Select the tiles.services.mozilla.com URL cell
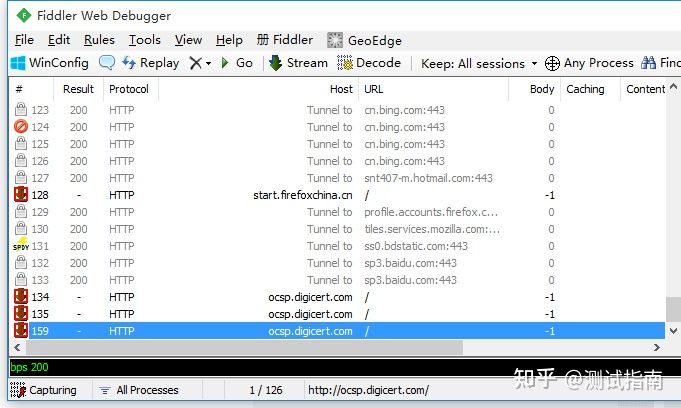 pyautogui.click(x=432, y=229)
